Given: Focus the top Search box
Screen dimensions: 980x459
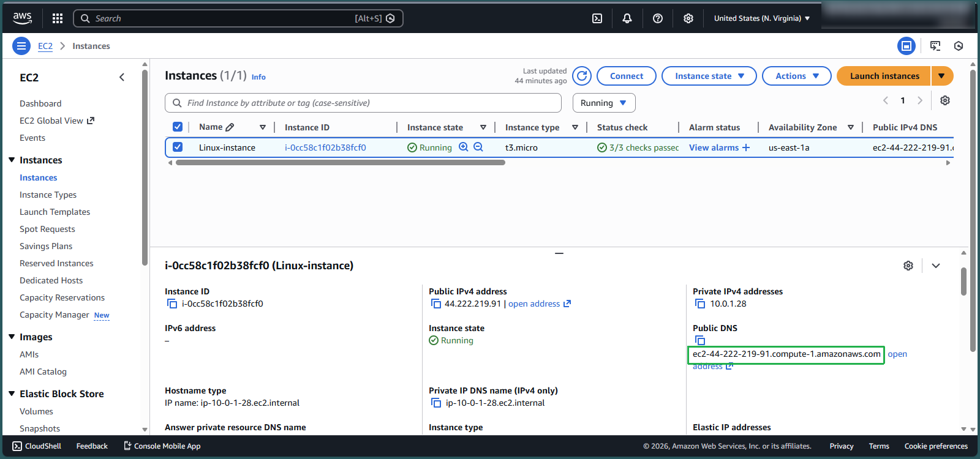Looking at the screenshot, I should (x=238, y=18).
